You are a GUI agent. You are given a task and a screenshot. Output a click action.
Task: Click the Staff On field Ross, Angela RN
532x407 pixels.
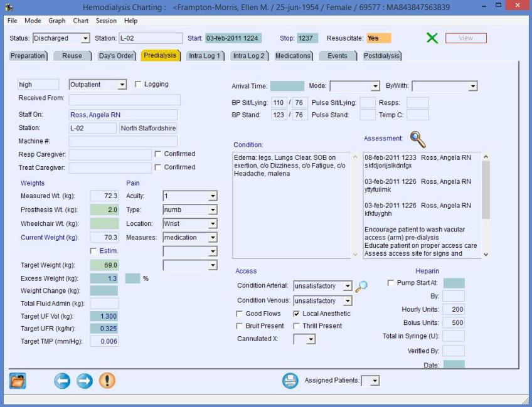[x=123, y=115]
